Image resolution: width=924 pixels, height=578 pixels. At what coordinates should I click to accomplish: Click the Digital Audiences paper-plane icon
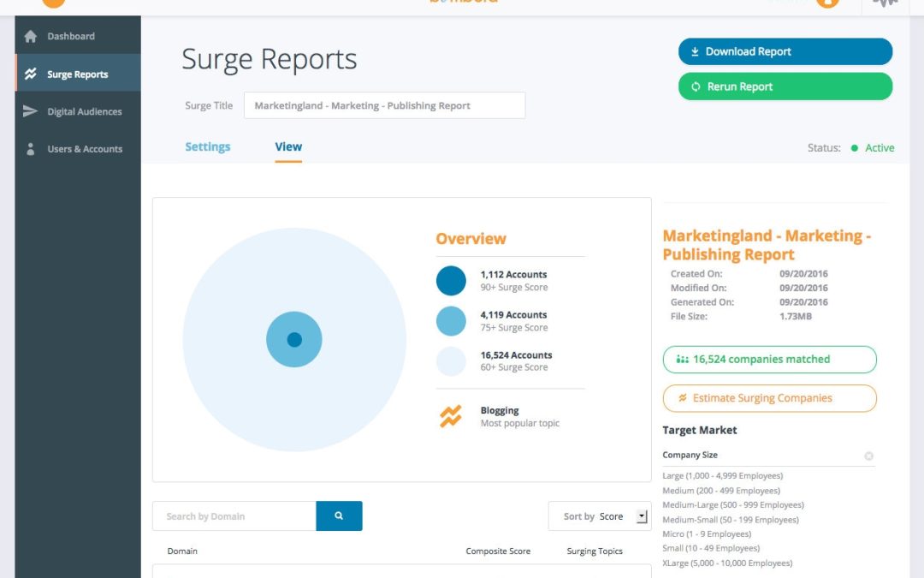tap(30, 110)
